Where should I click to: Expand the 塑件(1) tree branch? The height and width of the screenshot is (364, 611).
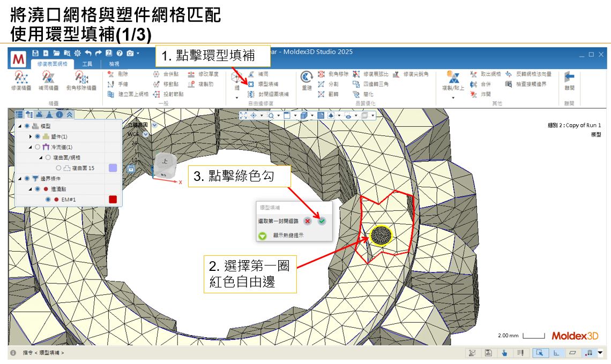pos(30,136)
